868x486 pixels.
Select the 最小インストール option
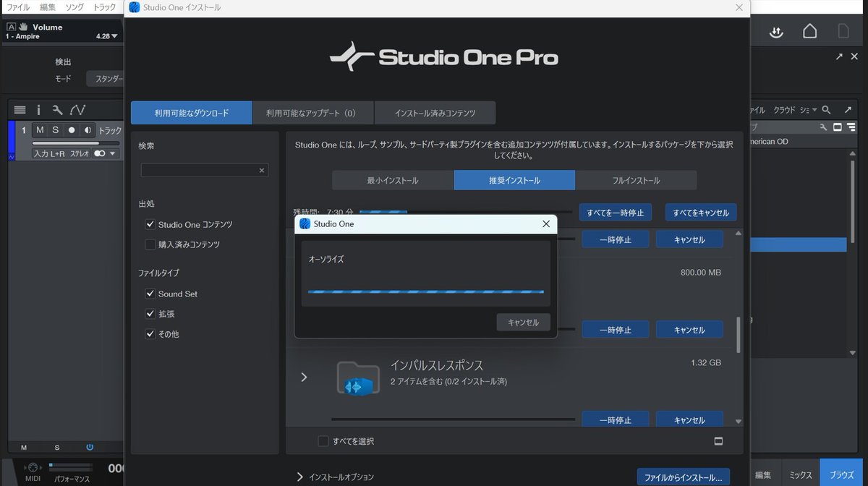pyautogui.click(x=393, y=180)
